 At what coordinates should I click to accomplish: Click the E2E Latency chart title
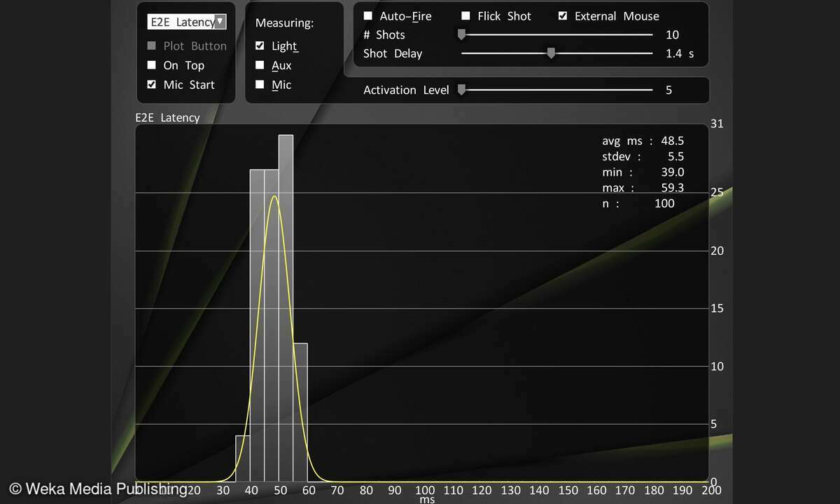point(168,118)
